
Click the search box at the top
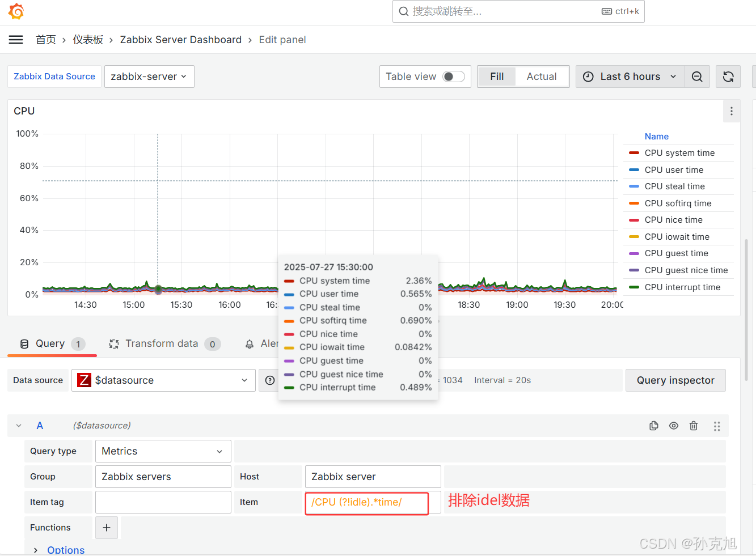click(518, 11)
